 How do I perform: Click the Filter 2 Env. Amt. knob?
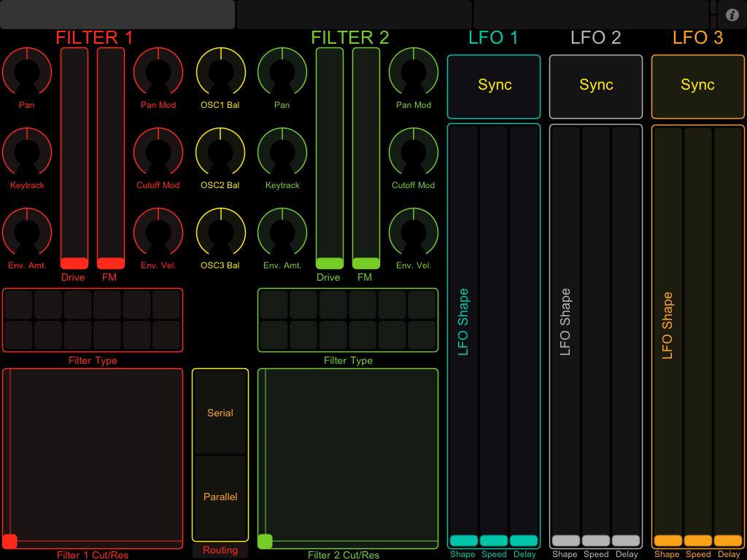pos(282,232)
